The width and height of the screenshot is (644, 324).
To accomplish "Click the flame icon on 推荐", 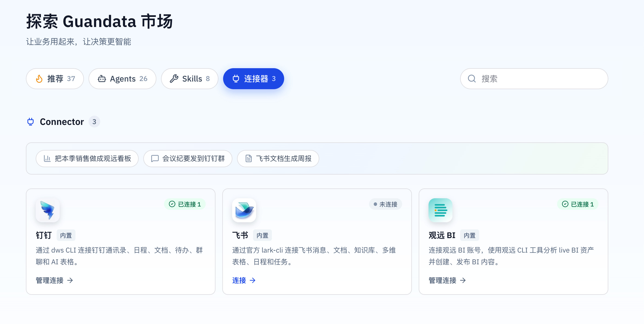I will (39, 79).
